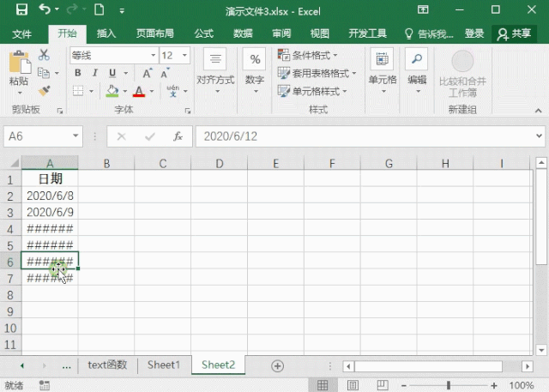
Task: Select the column A header
Action: click(x=50, y=163)
